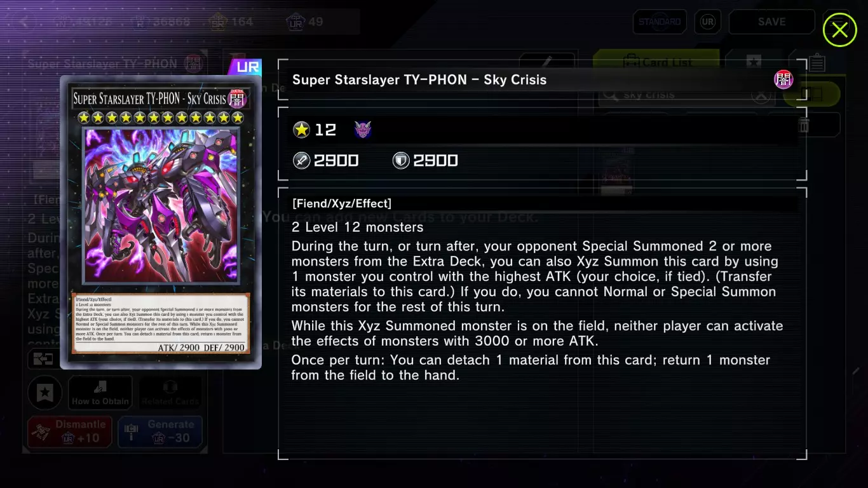The image size is (868, 488).
Task: Open the bookmarked cards star tab
Action: pos(753,62)
